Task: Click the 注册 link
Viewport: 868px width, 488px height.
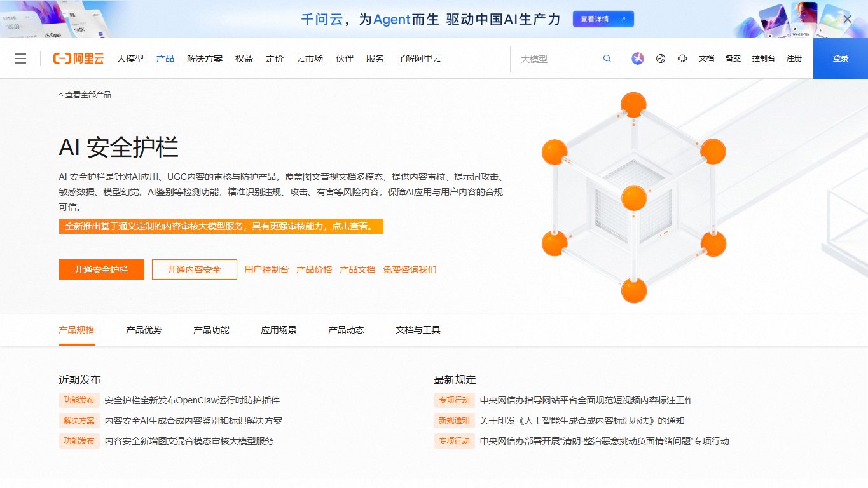Action: point(794,58)
